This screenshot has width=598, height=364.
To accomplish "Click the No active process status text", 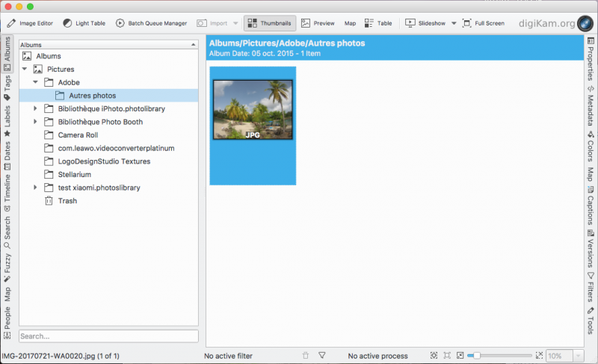I will click(377, 356).
